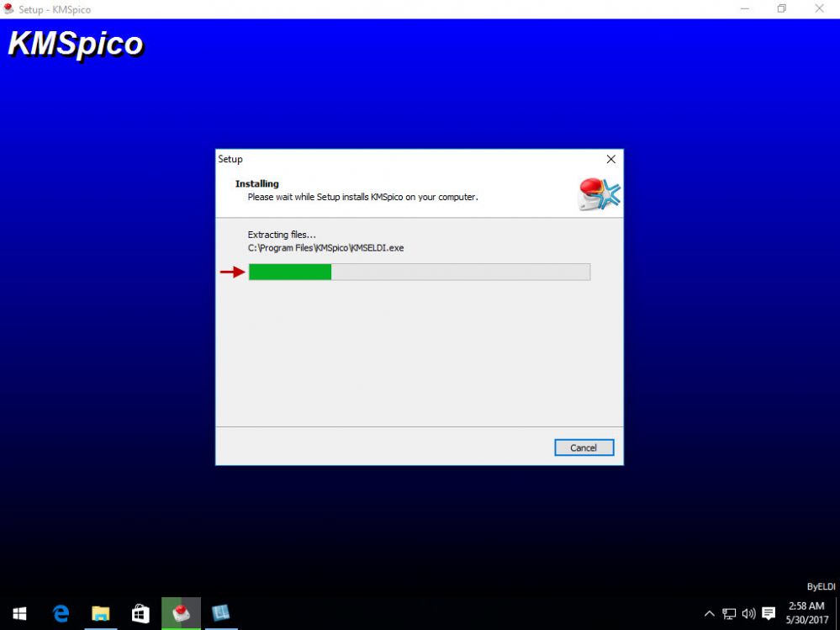Select the KMSpico setup taskbar icon
840x630 pixels.
pyautogui.click(x=181, y=613)
